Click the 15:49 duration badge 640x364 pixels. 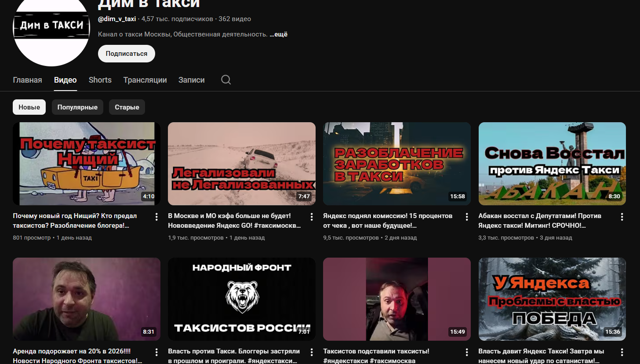(x=457, y=332)
